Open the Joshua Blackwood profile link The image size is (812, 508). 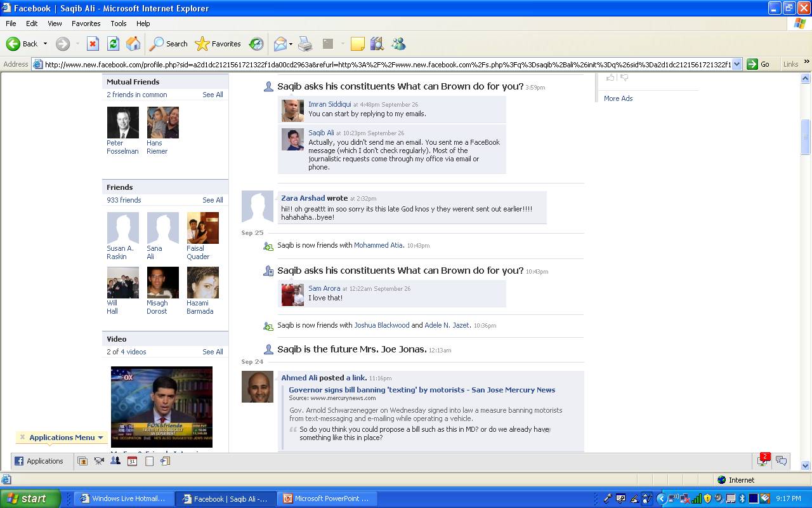coord(381,325)
